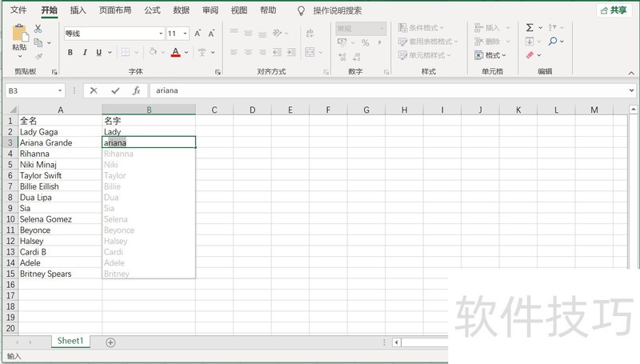640x364 pixels.
Task: Click the increase decimal icon
Action: pyautogui.click(x=342, y=56)
